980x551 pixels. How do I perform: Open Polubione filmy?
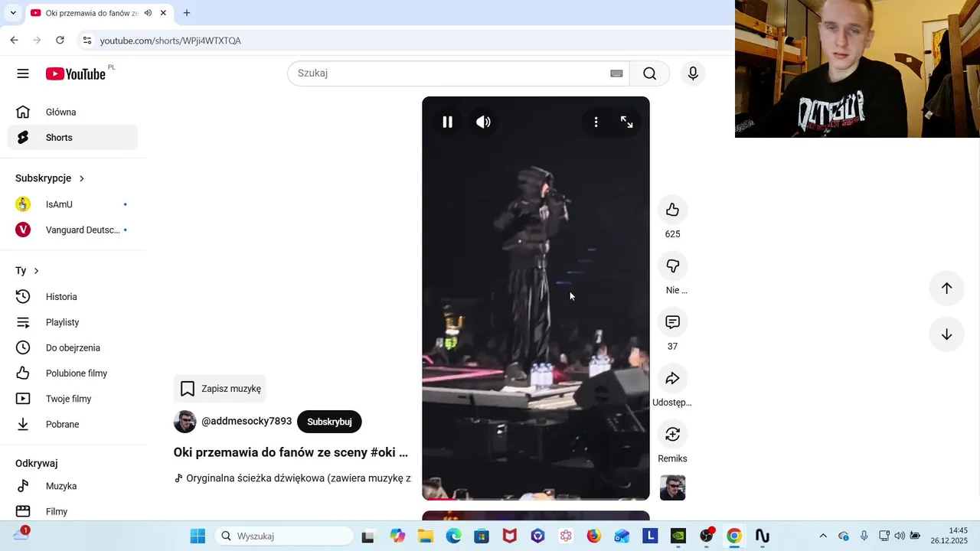click(73, 373)
